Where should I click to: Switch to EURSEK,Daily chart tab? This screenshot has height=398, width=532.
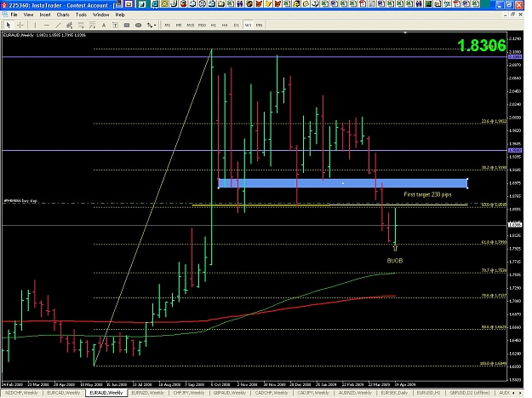click(x=394, y=393)
